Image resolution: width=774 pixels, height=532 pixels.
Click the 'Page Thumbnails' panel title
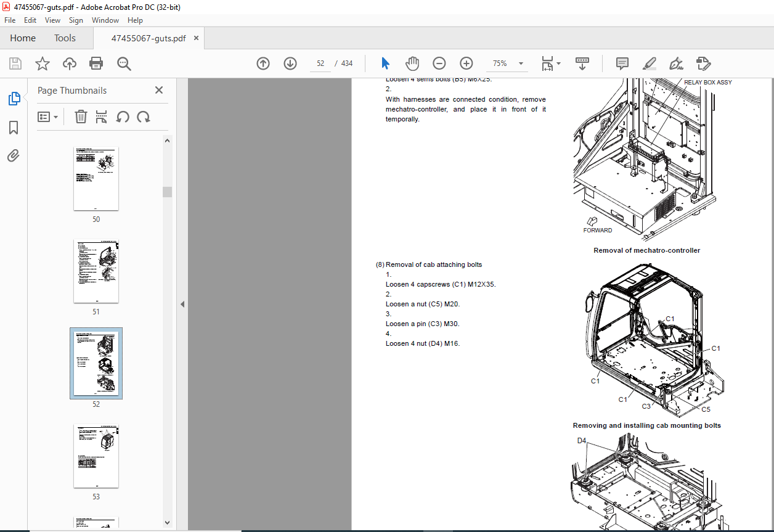click(x=72, y=90)
